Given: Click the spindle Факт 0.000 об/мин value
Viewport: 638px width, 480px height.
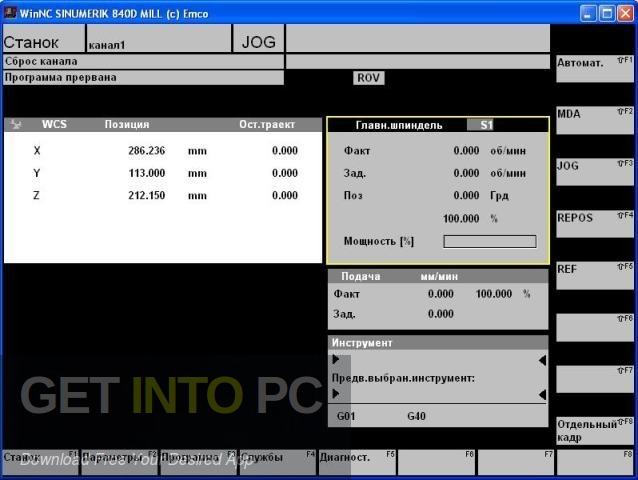Looking at the screenshot, I should pyautogui.click(x=466, y=151).
